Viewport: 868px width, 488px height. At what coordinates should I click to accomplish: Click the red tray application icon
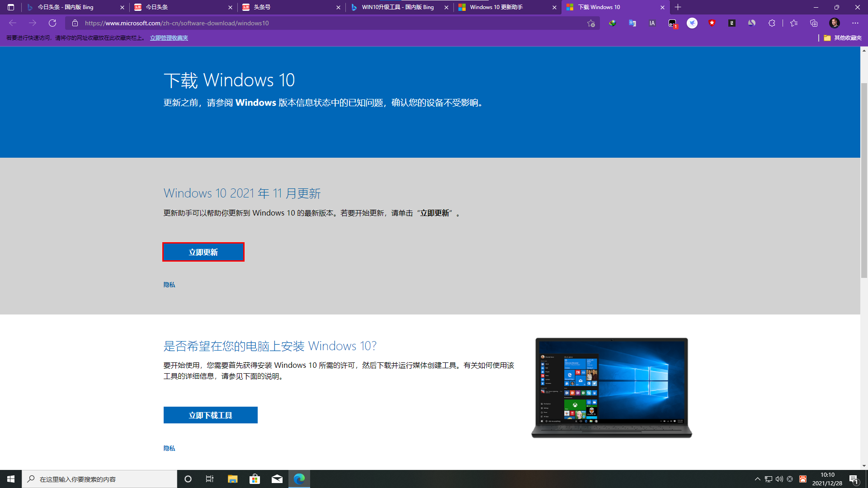click(x=803, y=479)
